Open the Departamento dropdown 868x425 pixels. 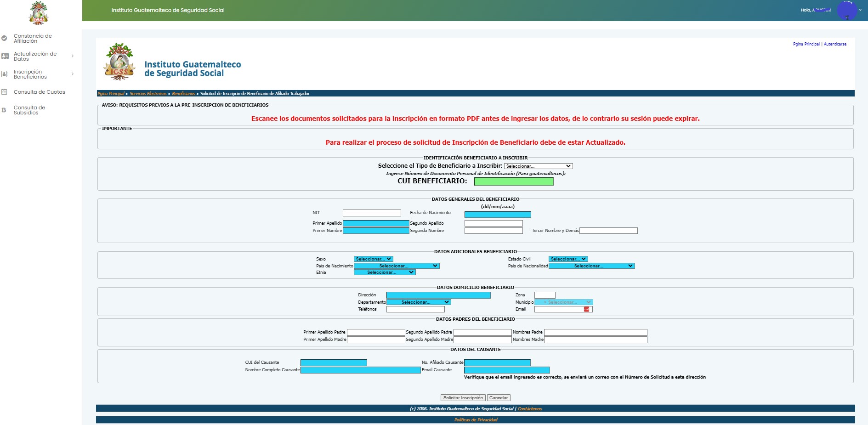coord(419,302)
